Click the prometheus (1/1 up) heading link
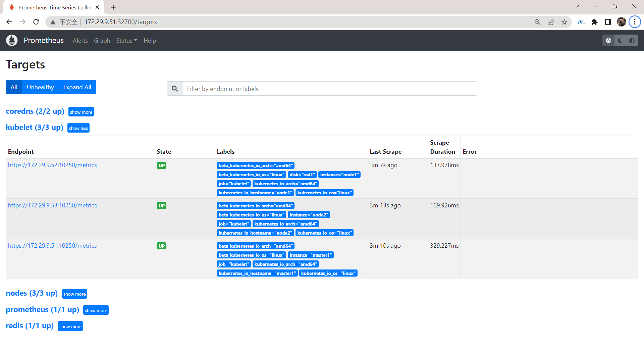 [43, 309]
